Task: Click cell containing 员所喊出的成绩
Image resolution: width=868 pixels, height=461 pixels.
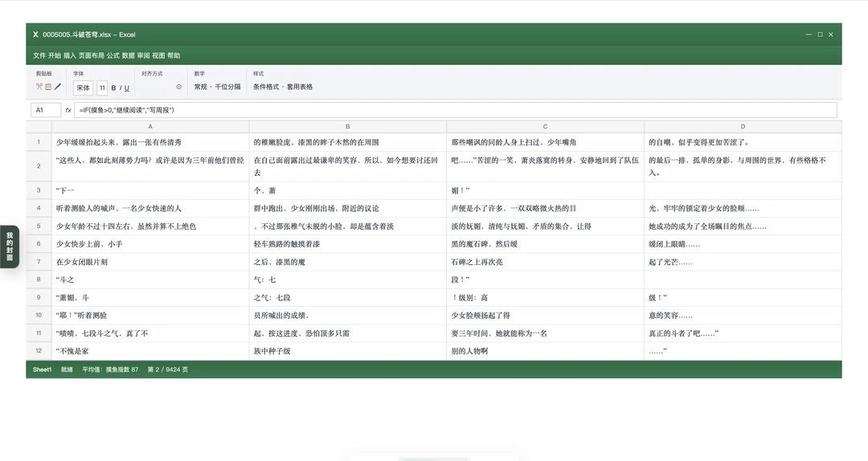Action: point(348,316)
